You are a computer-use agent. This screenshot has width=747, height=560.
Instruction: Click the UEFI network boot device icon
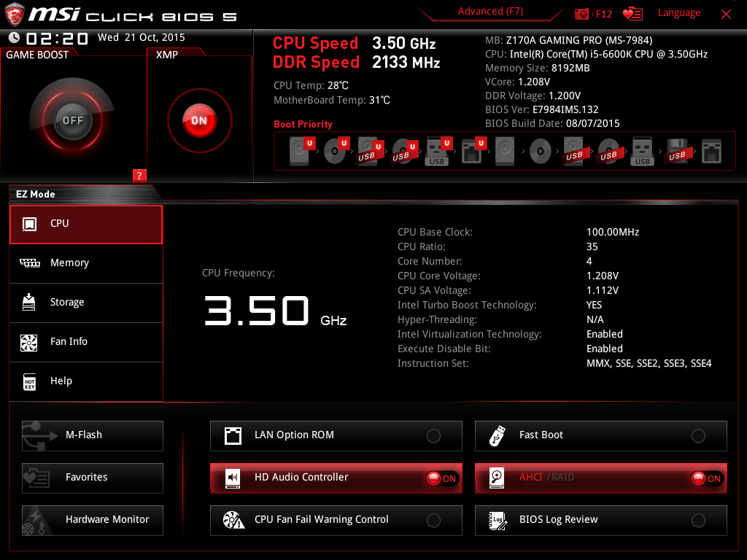pyautogui.click(x=473, y=151)
